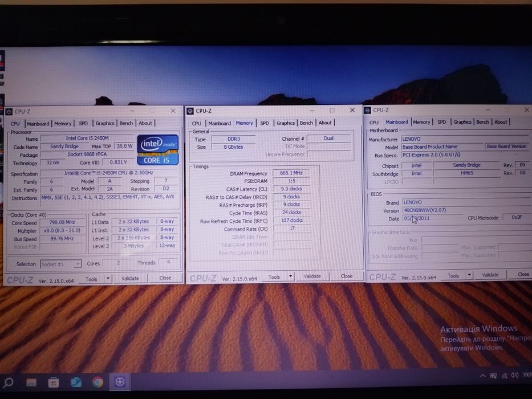Click Bus Speed value 99.76 MHz

point(62,238)
